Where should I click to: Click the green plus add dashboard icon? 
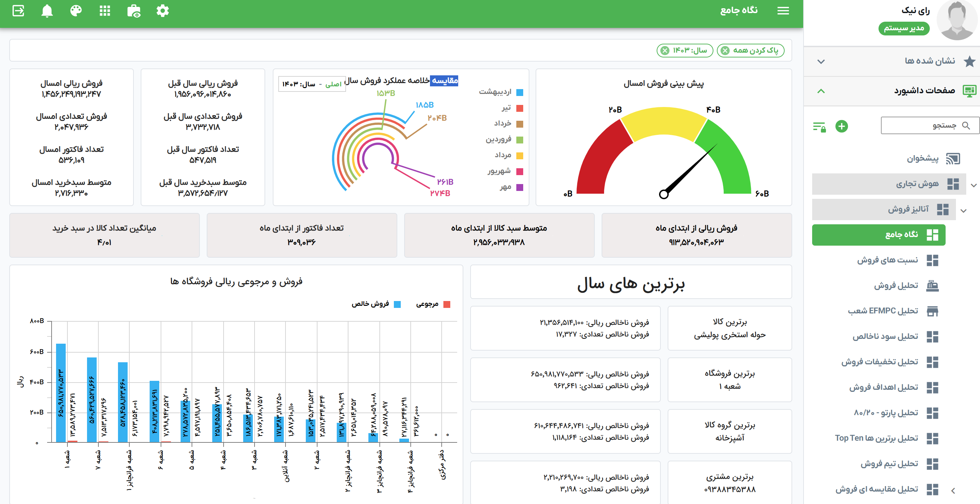click(841, 126)
